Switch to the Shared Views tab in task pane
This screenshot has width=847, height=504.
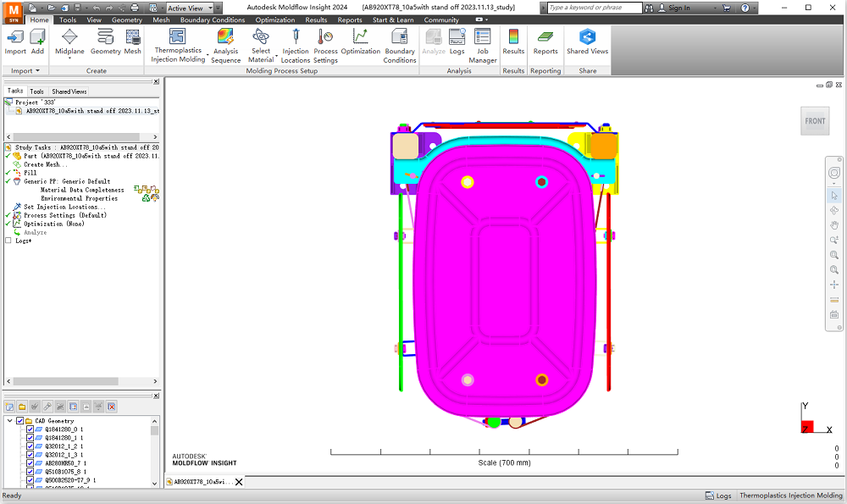pos(69,91)
